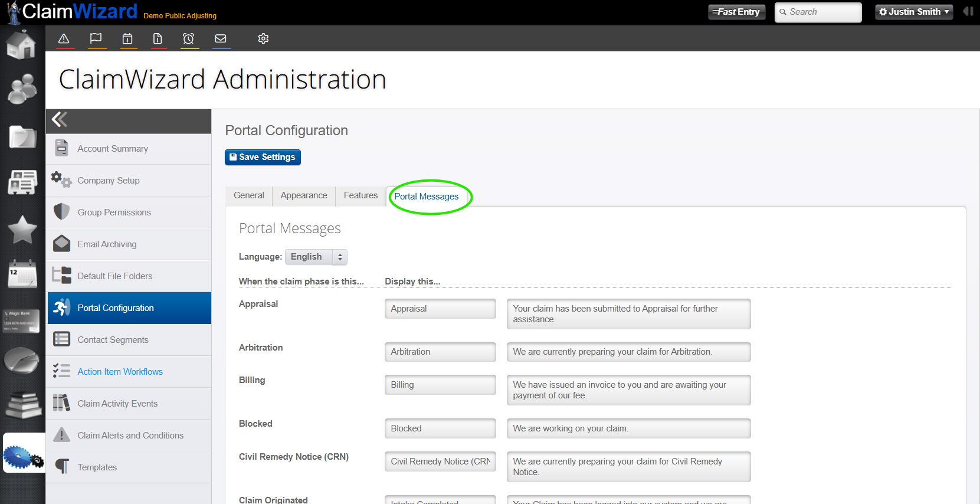Open the pie chart reports icon
Screen dimensions: 980x504
(x=21, y=361)
